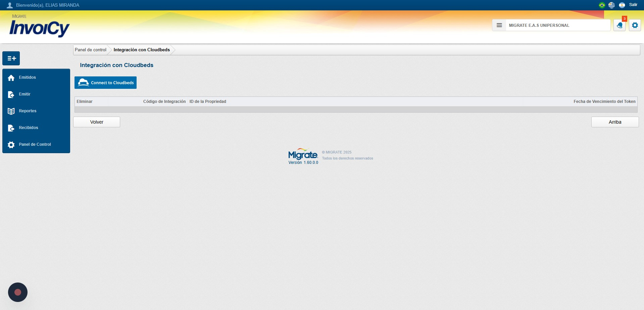Click the Panel de control breadcrumb
The width and height of the screenshot is (644, 310).
click(x=91, y=50)
